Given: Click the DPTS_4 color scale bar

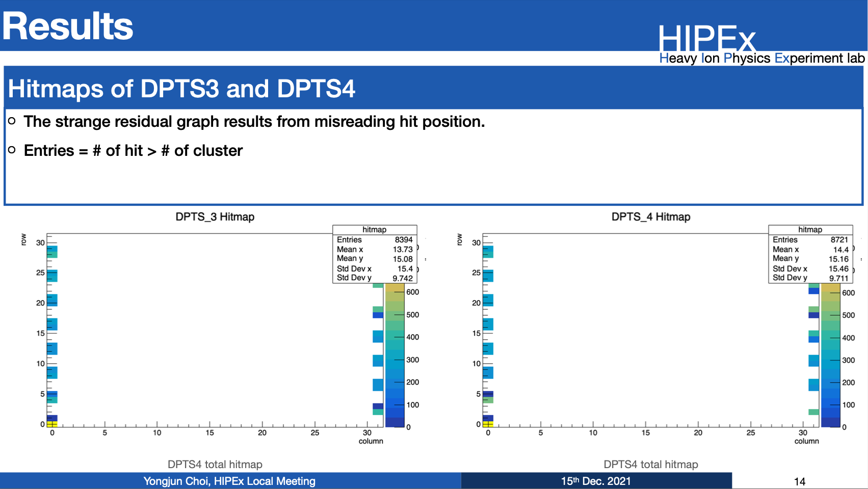Looking at the screenshot, I should tap(830, 355).
